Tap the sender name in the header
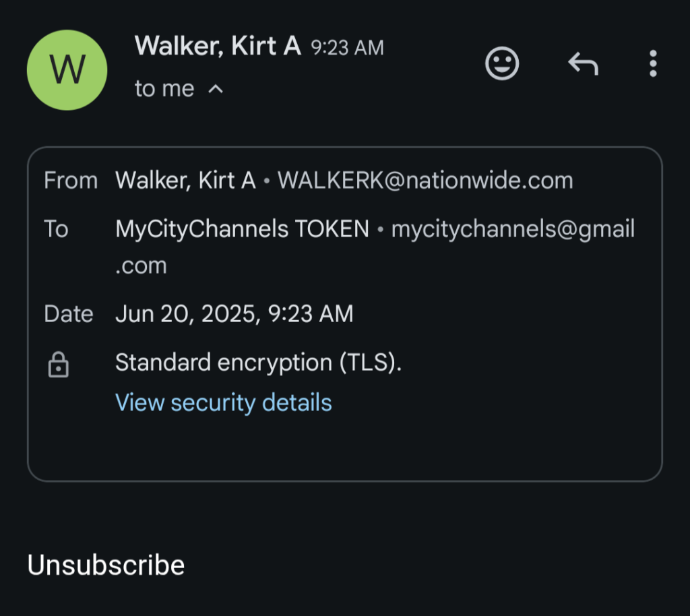Viewport: 690px width, 616px height. (217, 47)
